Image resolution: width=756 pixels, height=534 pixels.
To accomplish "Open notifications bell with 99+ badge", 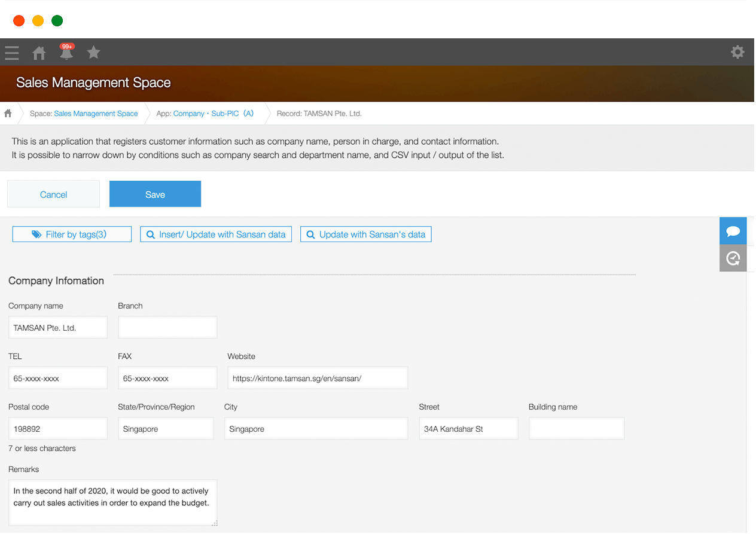I will coord(66,53).
